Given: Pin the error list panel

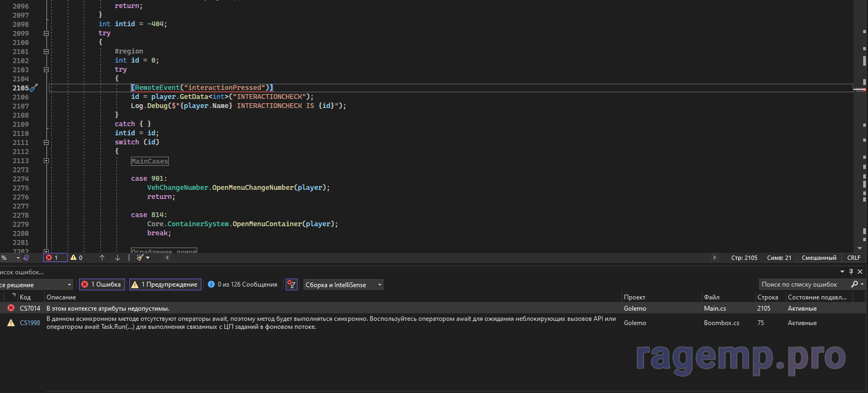Looking at the screenshot, I should [851, 272].
